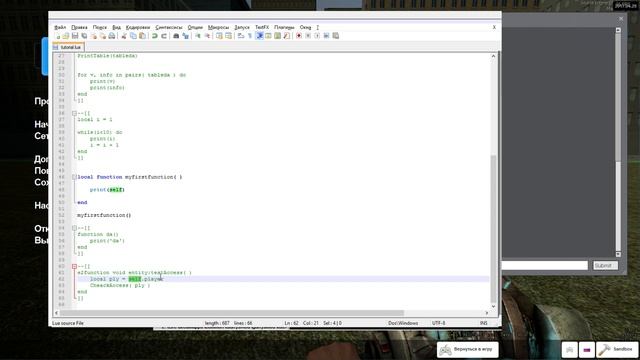The width and height of the screenshot is (640, 360).
Task: Click the Open file toolbar icon
Action: tap(66, 36)
